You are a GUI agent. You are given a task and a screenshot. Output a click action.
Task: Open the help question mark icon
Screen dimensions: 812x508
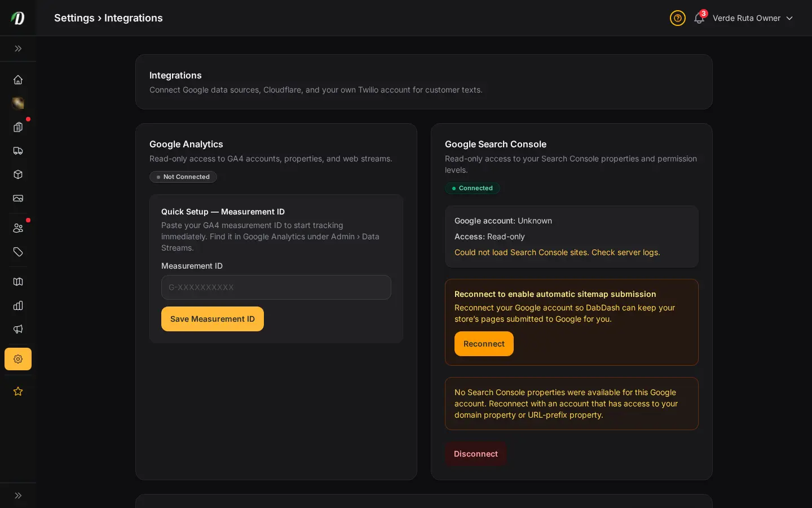(x=678, y=18)
